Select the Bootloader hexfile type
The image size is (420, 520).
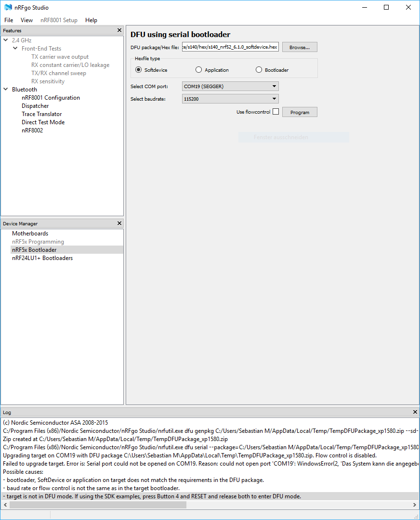(259, 70)
